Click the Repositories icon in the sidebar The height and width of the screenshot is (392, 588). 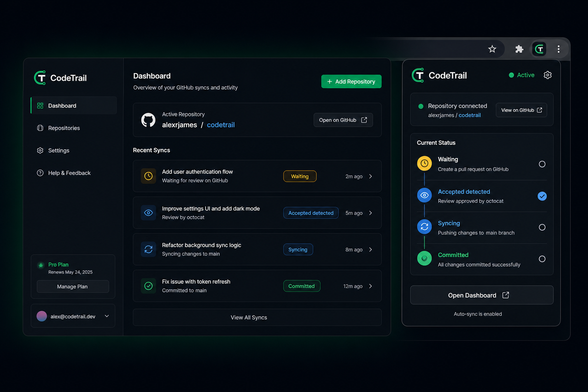pos(40,128)
